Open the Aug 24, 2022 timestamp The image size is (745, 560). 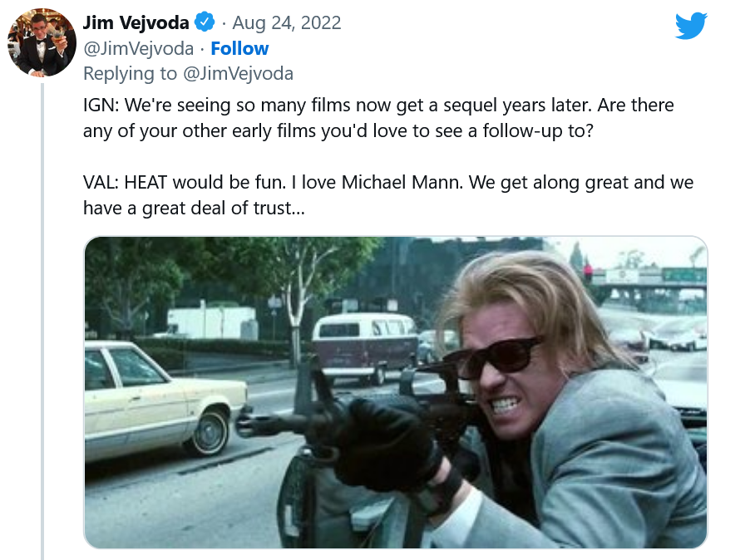coord(287,22)
